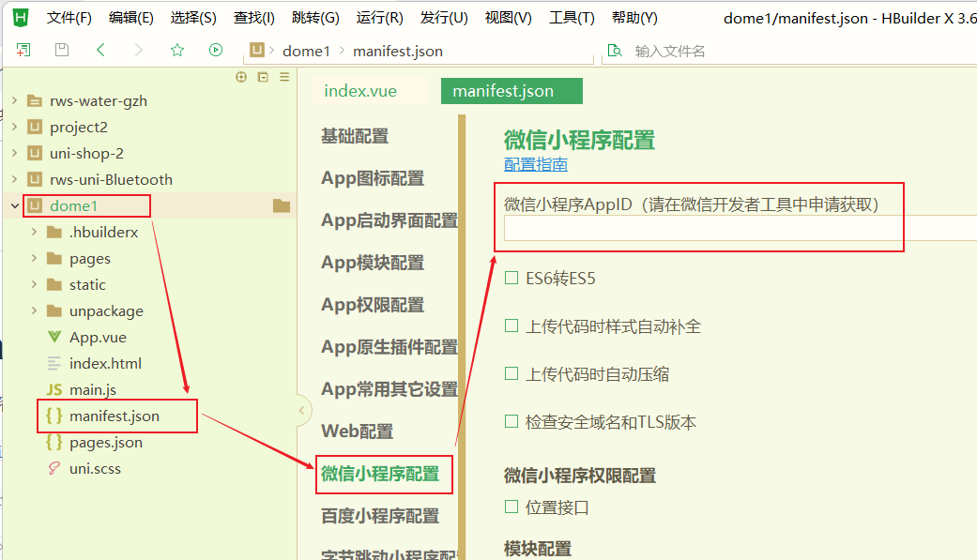The width and height of the screenshot is (977, 560).
Task: Open the project panel hamburger menu
Action: (x=284, y=77)
